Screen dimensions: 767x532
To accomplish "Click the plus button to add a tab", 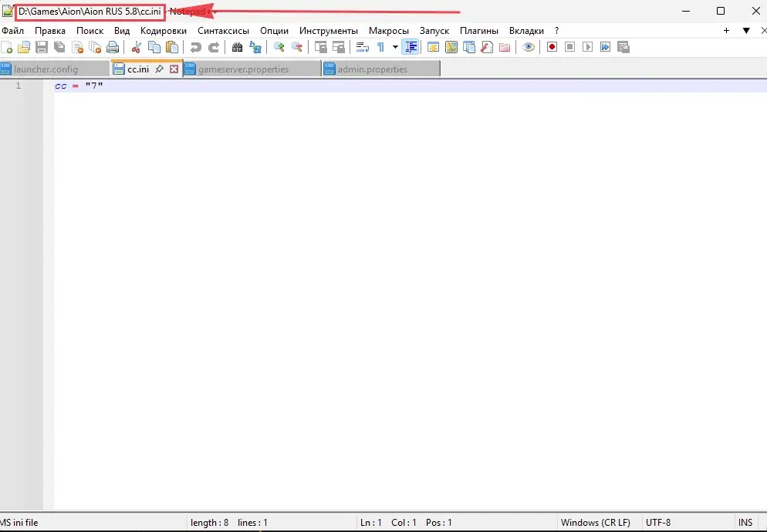I will 726,31.
